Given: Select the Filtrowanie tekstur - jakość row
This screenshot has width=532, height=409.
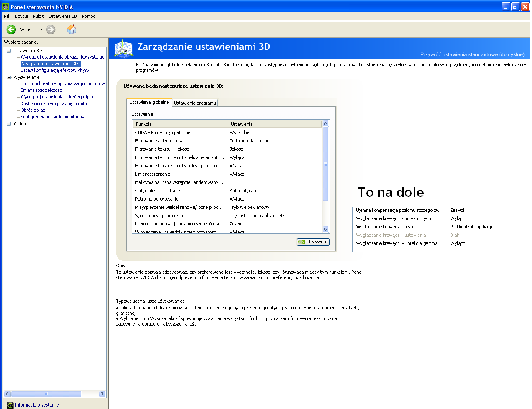Looking at the screenshot, I should coord(227,149).
